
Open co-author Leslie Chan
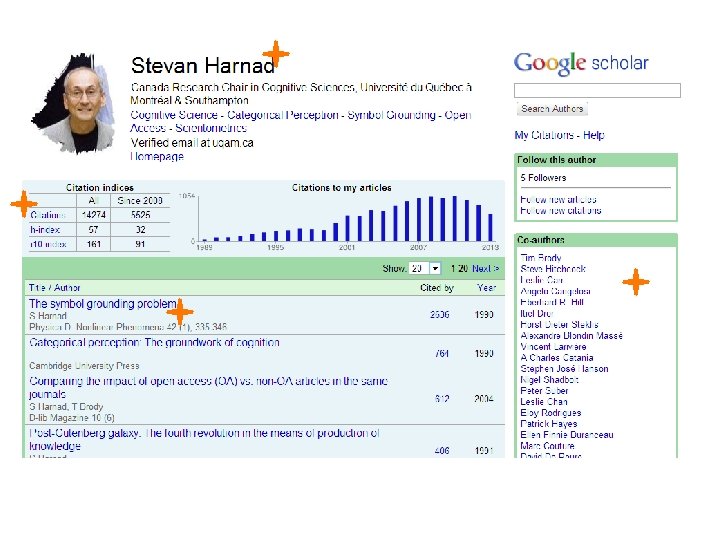coord(544,402)
